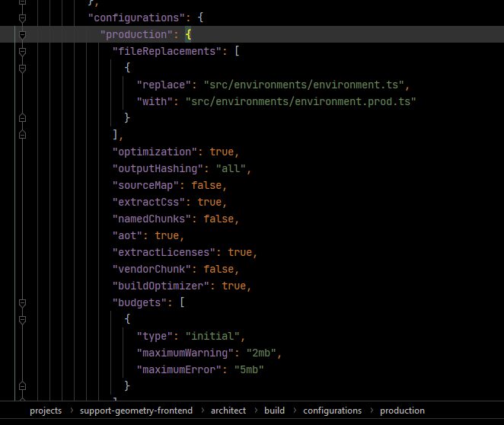Image resolution: width=504 pixels, height=425 pixels.
Task: Collapse the "configurations" block fold marker
Action: pyautogui.click(x=22, y=18)
